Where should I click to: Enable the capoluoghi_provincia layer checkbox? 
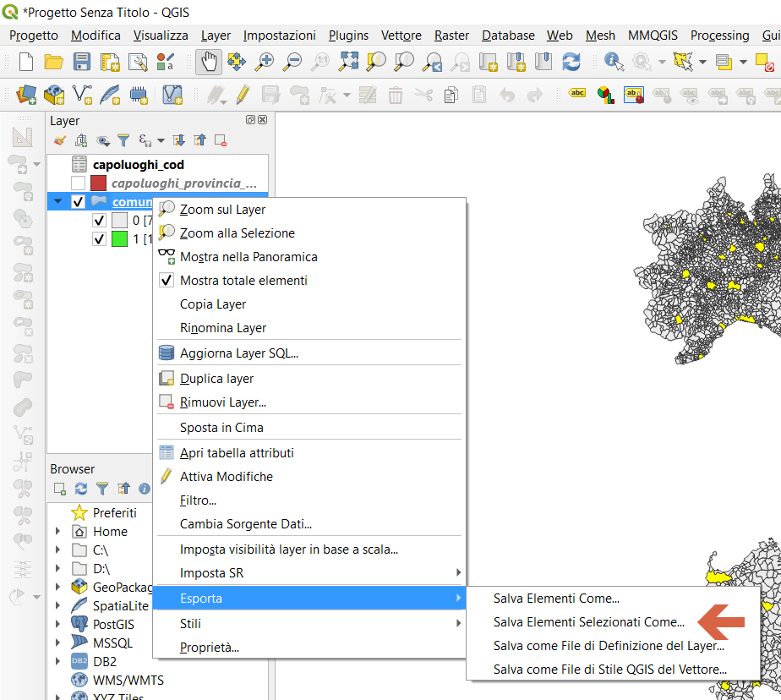79,183
